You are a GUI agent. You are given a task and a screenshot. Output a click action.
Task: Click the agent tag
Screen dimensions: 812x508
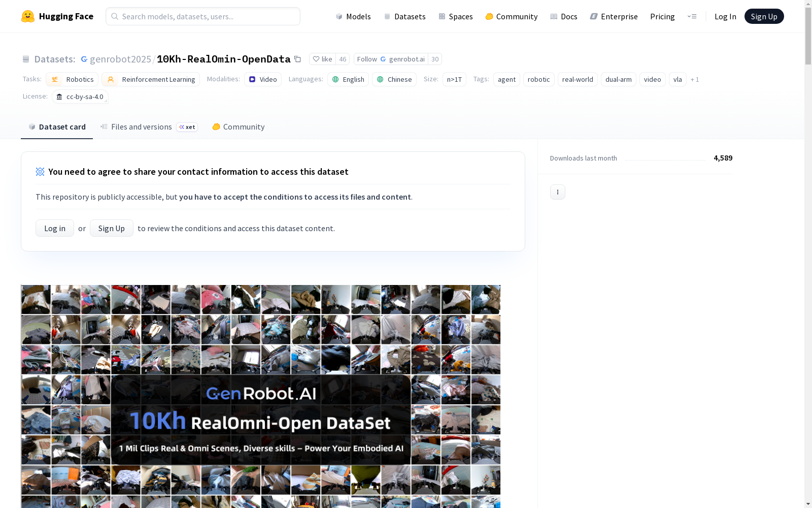point(506,79)
